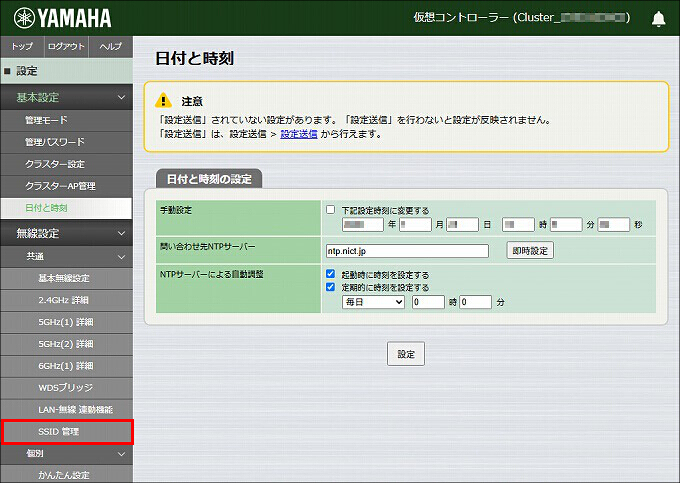Follow the 設定送信 link in the notice

point(299,134)
